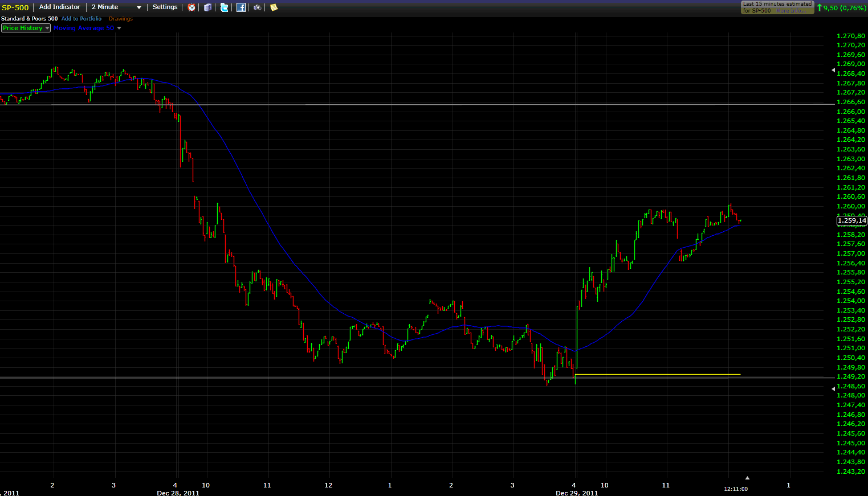Share the chart via Facebook icon
The image size is (868, 496).
pyautogui.click(x=241, y=7)
